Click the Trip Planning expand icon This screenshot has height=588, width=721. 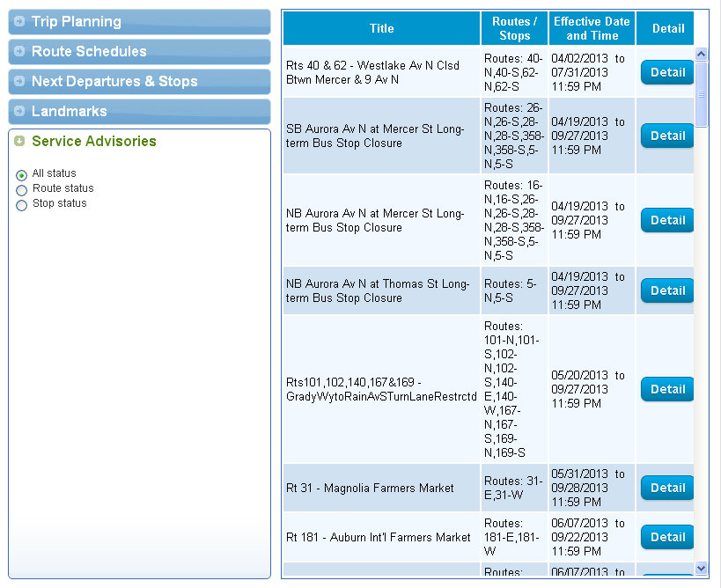pos(19,21)
